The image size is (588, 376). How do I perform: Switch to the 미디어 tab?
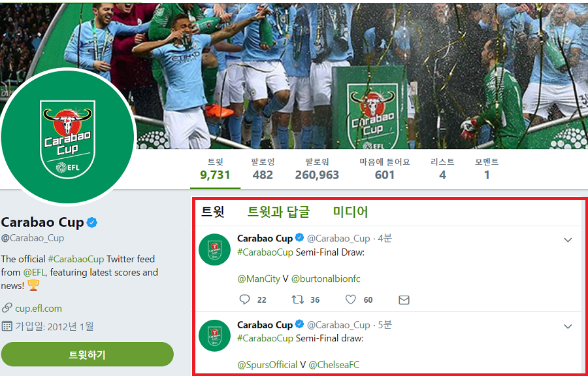click(x=351, y=212)
